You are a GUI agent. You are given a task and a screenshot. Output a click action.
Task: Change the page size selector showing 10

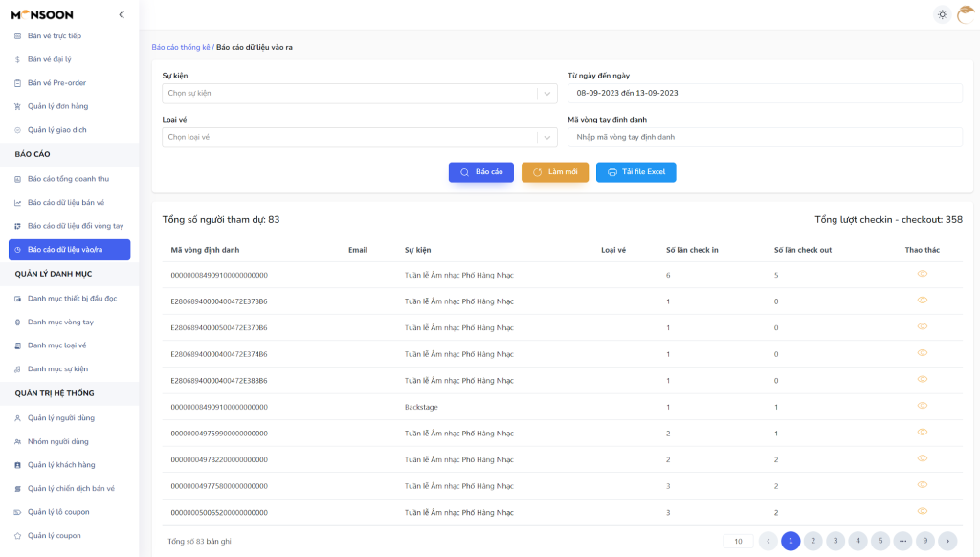738,541
